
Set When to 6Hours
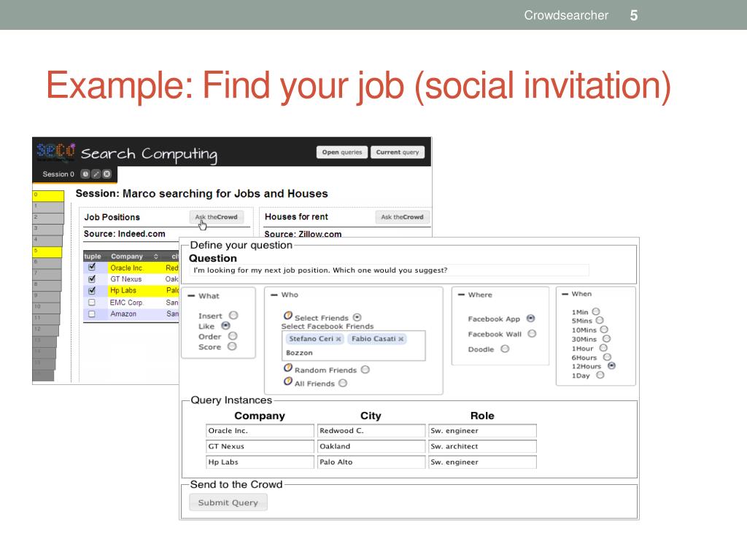[607, 357]
